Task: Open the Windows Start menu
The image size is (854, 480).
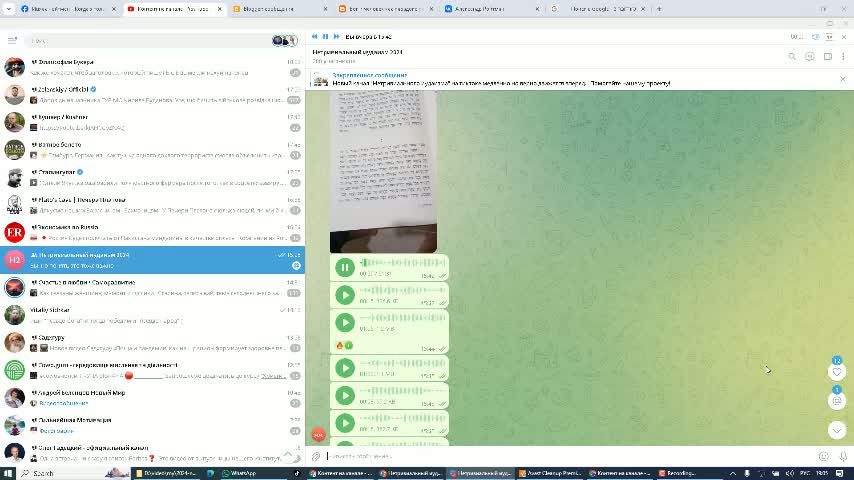Action: pyautogui.click(x=9, y=473)
